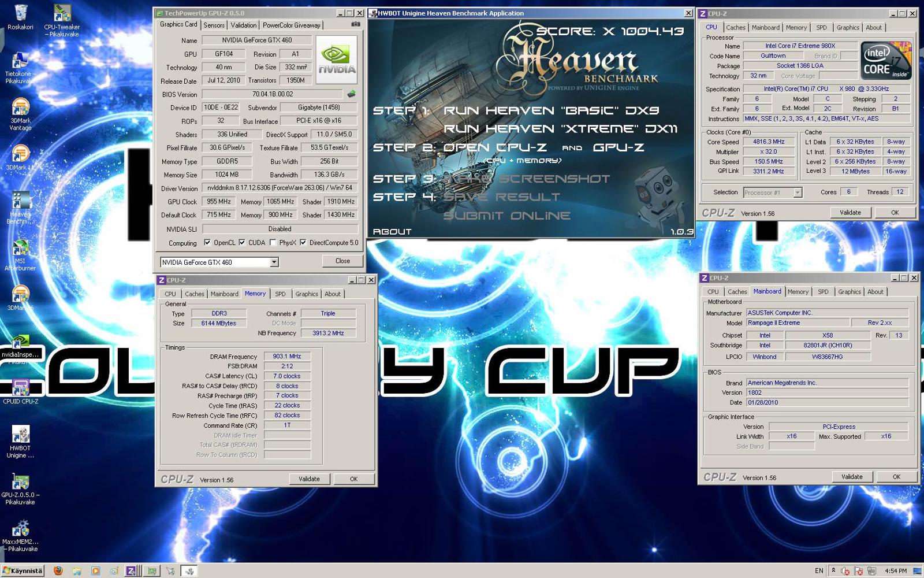
Task: Click the NB Frequency value 3913.2 MHz
Action: click(x=328, y=333)
